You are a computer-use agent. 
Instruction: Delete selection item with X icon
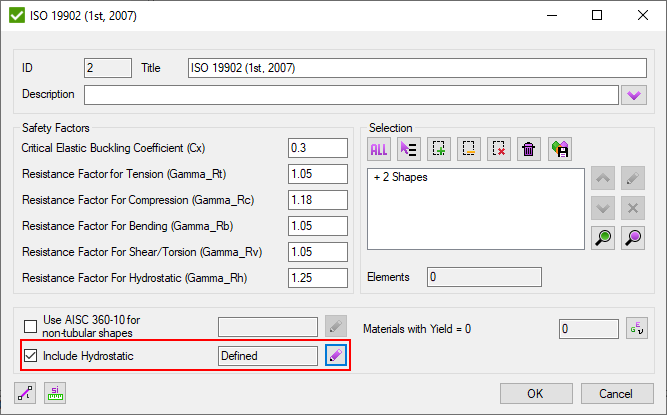coord(633,208)
